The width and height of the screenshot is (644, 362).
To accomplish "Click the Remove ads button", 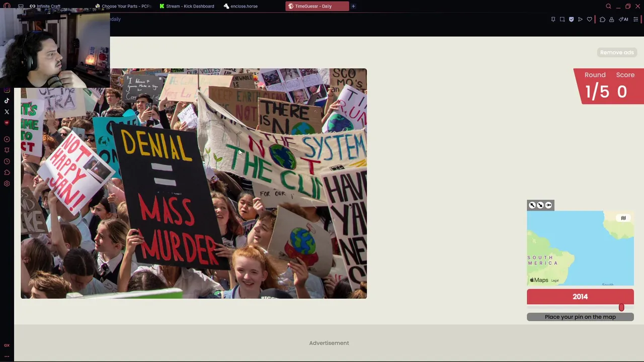I will [617, 52].
